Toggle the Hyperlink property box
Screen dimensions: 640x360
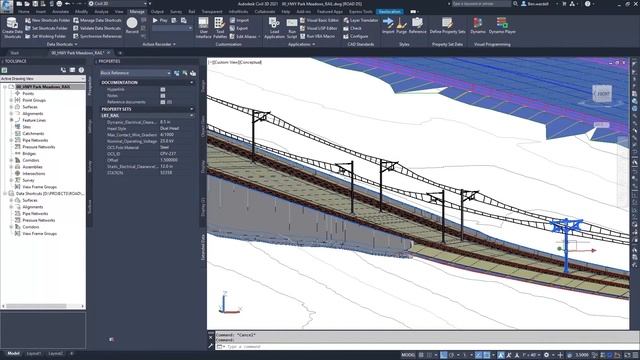coord(163,89)
